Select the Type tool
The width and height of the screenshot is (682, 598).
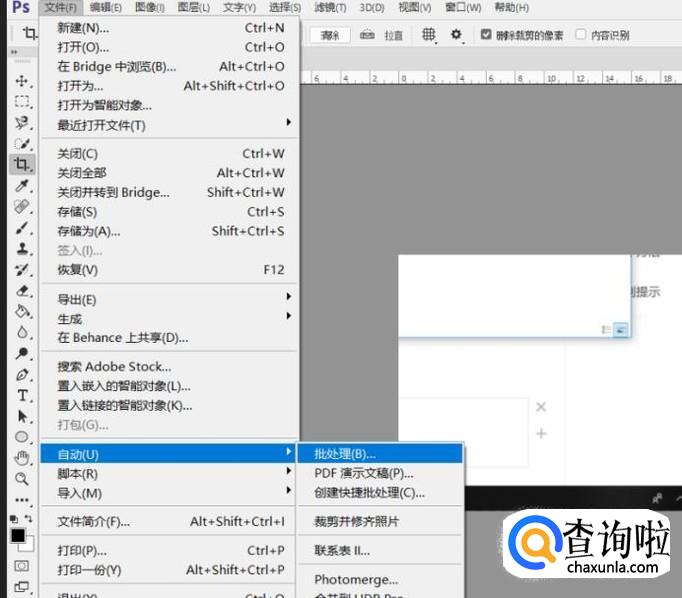(x=22, y=395)
